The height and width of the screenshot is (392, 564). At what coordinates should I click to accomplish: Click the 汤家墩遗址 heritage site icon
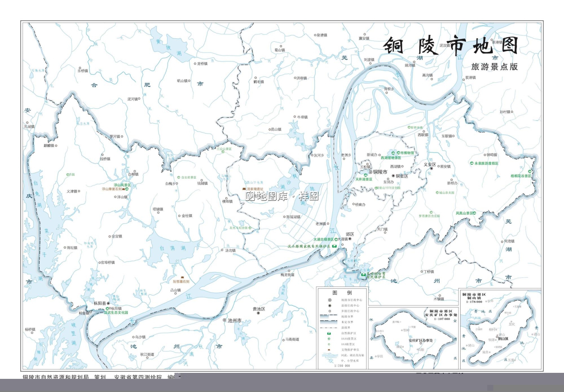[244, 189]
